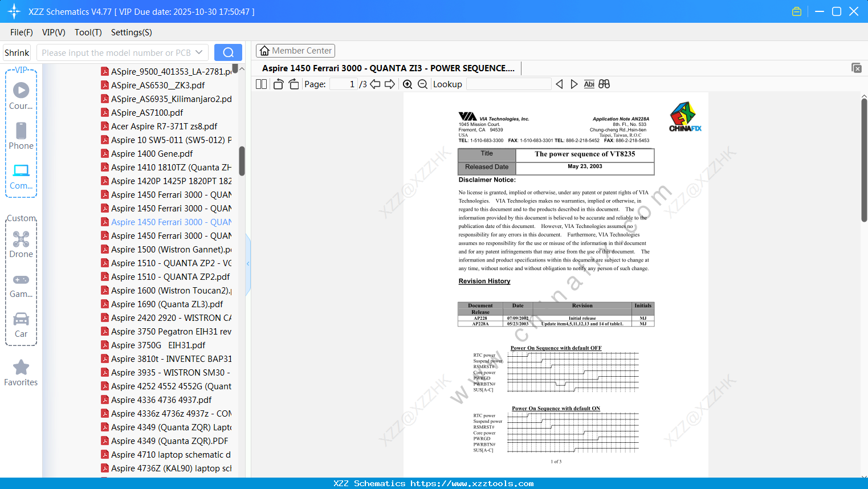Click the file list scroll-up arrow
The height and width of the screenshot is (489, 868).
coord(242,69)
